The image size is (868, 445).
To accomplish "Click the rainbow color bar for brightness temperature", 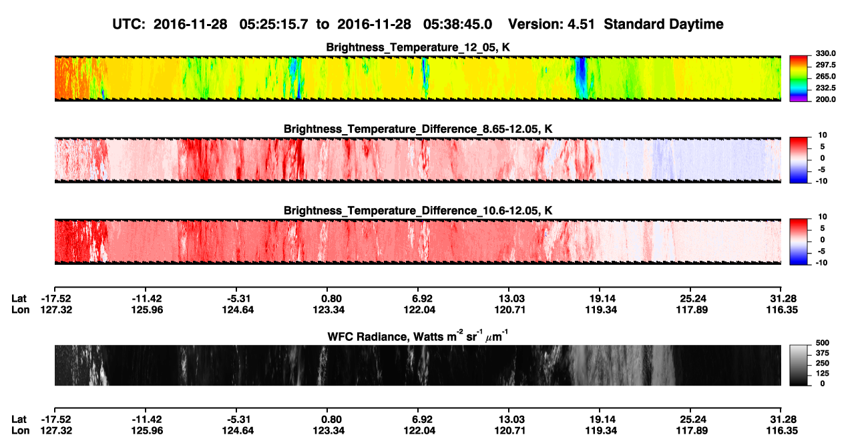I will click(799, 78).
